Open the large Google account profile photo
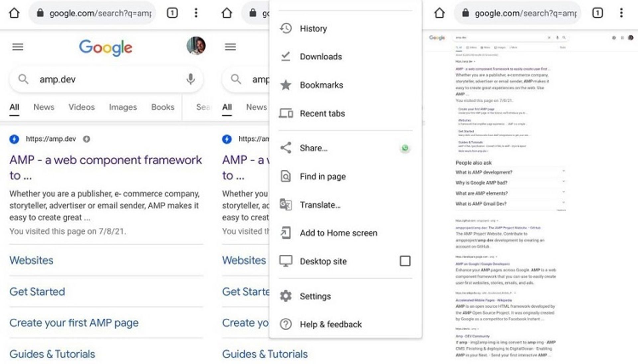This screenshot has height=364, width=638. click(196, 46)
